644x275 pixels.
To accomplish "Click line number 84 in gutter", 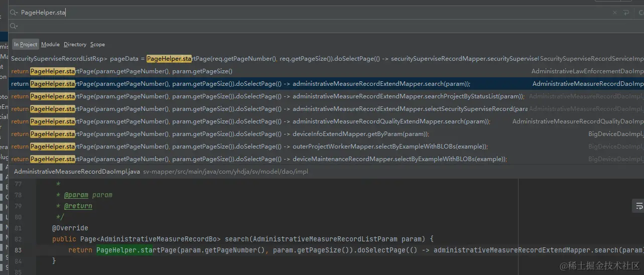I will [18, 261].
